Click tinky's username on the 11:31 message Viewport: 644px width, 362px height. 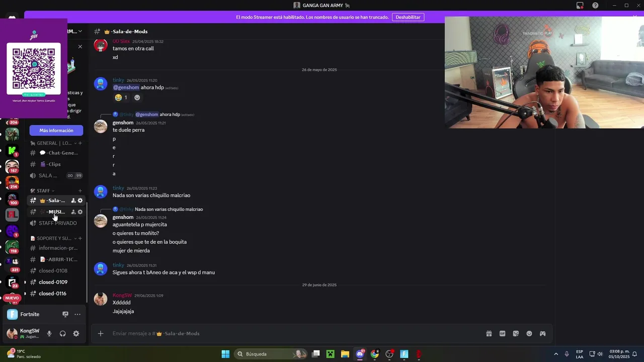pyautogui.click(x=118, y=265)
